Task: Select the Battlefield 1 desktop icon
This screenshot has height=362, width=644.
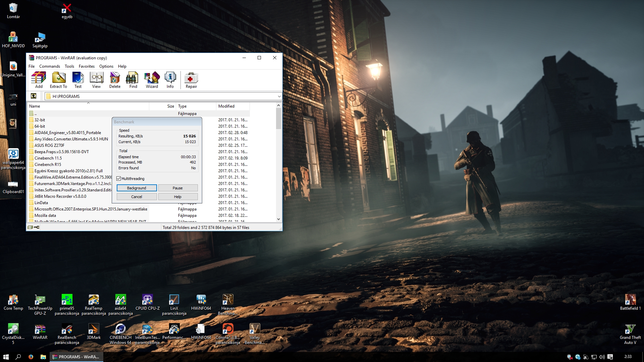Action: (x=630, y=302)
